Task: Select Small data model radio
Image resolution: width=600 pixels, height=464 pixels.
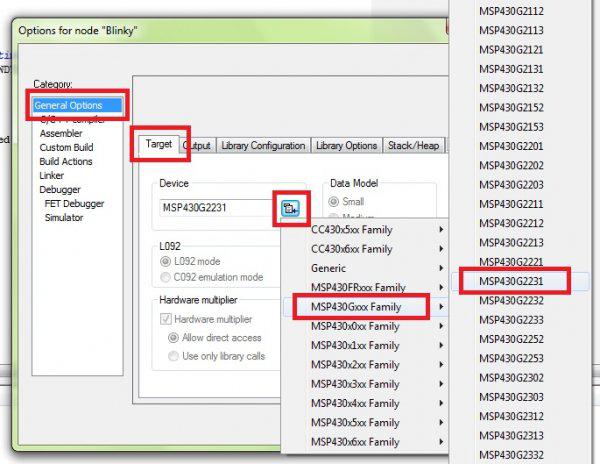Action: point(347,202)
